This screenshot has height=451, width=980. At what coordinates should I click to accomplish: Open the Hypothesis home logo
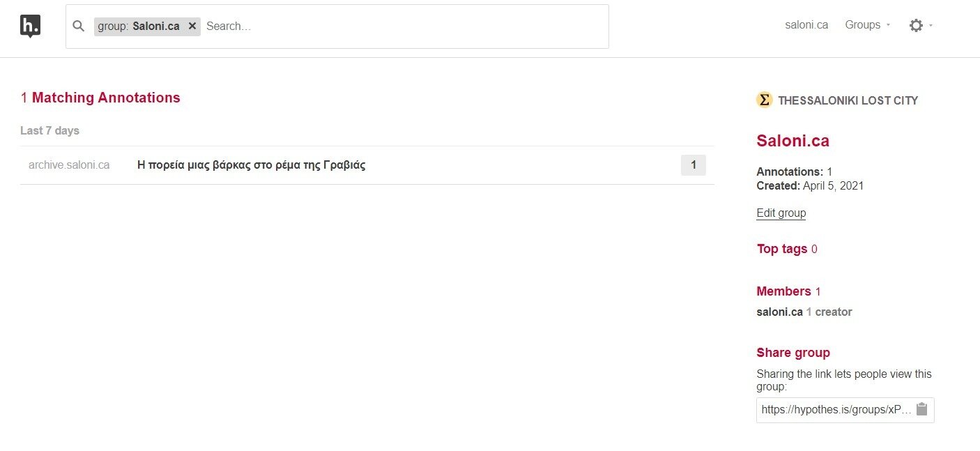click(x=31, y=26)
